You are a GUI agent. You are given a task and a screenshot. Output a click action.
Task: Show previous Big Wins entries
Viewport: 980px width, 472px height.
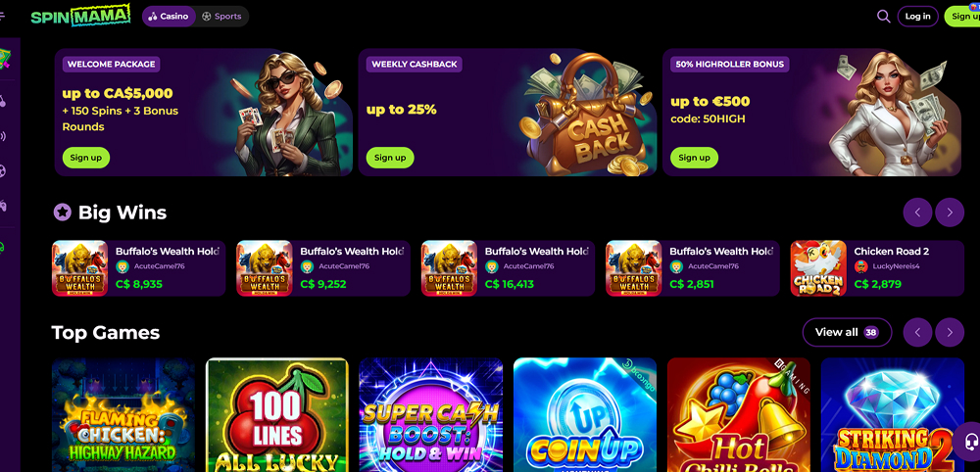[917, 212]
